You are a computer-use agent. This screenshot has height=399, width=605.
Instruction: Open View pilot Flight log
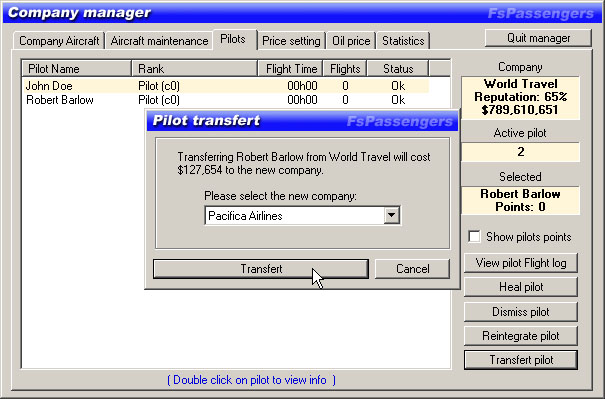[x=521, y=263]
